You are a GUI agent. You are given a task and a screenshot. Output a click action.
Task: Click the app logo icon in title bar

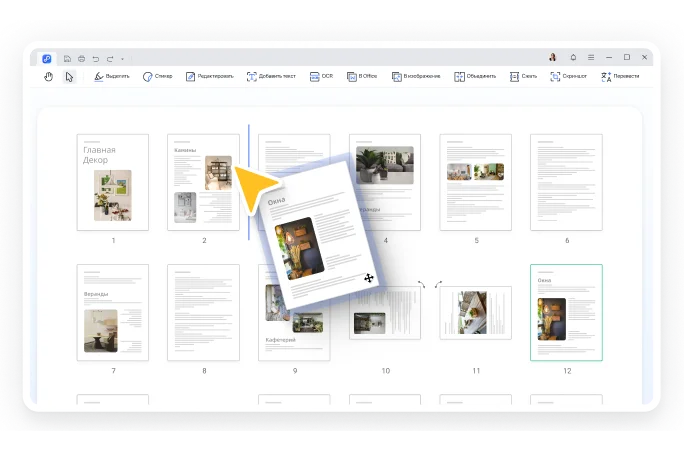tap(47, 58)
